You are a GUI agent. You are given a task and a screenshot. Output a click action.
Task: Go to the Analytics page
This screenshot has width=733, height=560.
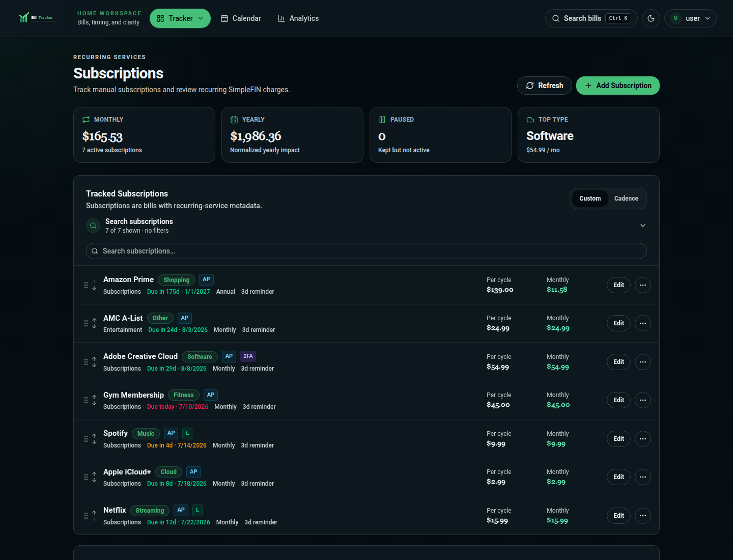click(x=298, y=18)
